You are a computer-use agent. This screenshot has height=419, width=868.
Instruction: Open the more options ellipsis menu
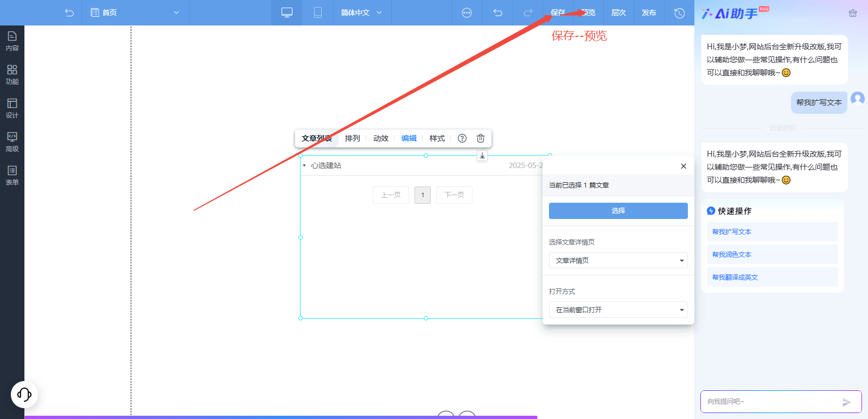[x=467, y=13]
